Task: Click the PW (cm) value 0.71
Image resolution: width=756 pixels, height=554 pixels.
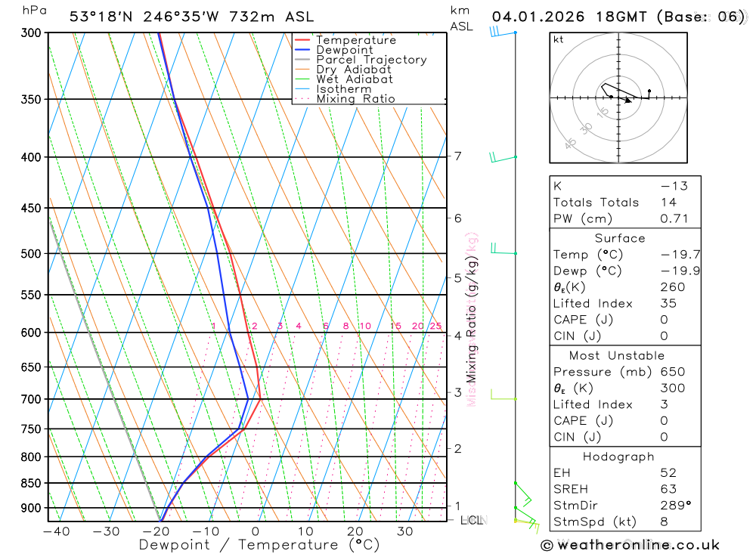Action: [x=674, y=218]
